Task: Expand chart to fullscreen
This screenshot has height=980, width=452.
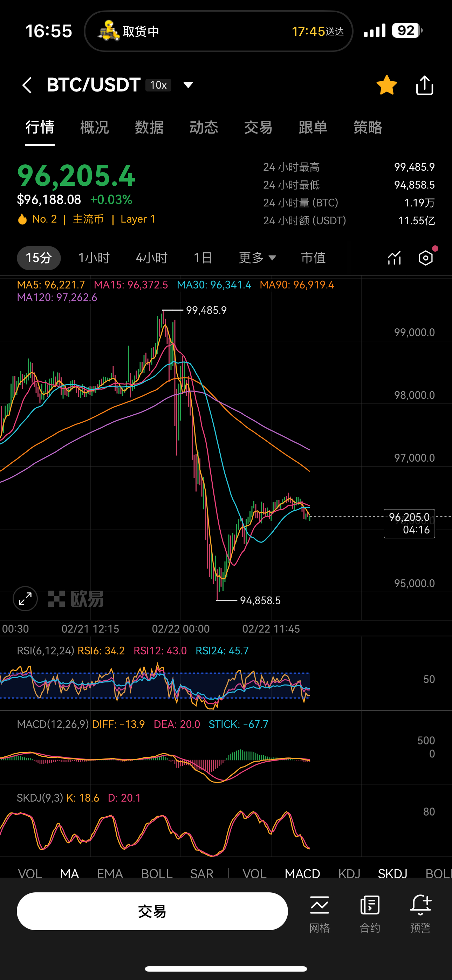Action: (x=25, y=598)
